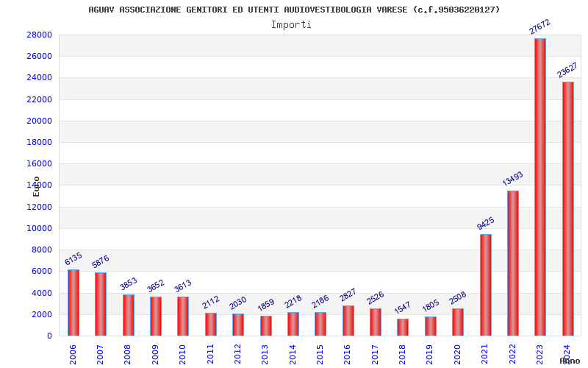Click the value label 9425
Viewport: 588px width, 368px height.
(485, 223)
